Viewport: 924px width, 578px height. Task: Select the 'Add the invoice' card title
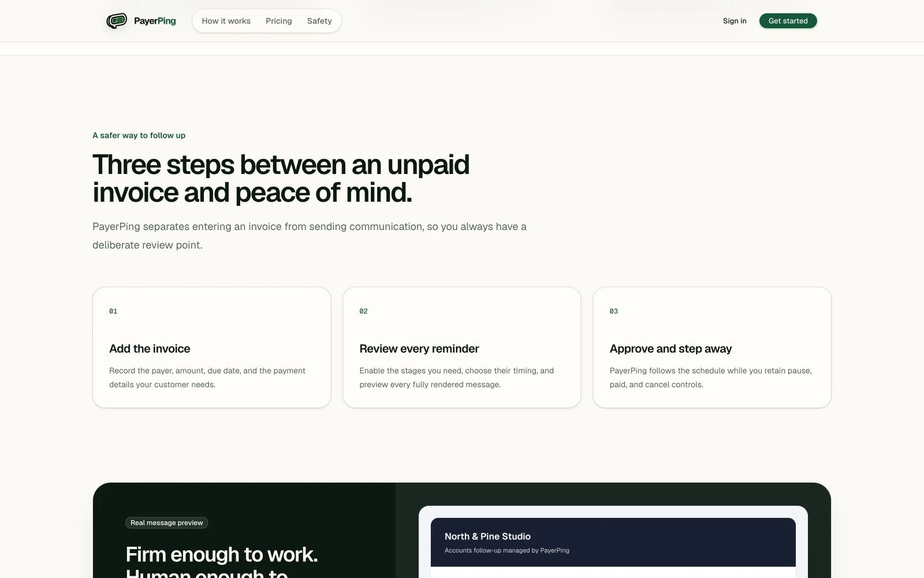(x=150, y=349)
